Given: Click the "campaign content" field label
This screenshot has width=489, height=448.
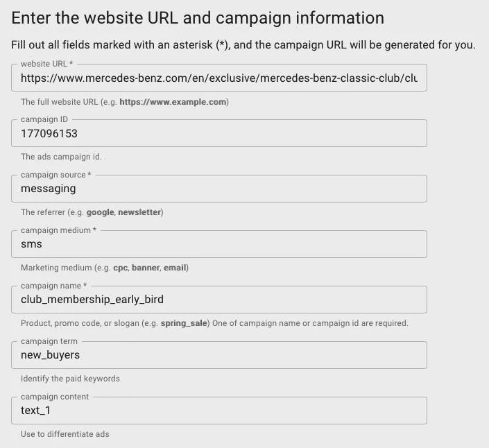Looking at the screenshot, I should pos(55,397).
